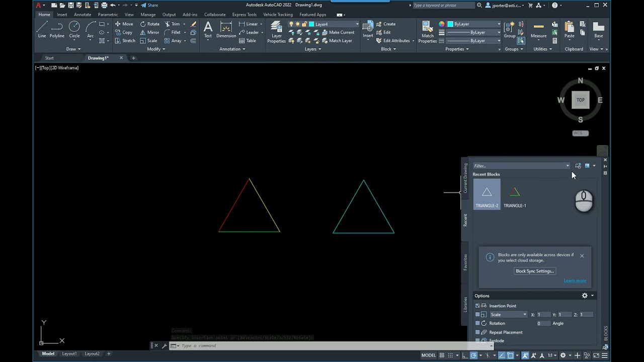Expand the Modify panel dropdown
Screen dimensions: 644x362
click(x=156, y=49)
